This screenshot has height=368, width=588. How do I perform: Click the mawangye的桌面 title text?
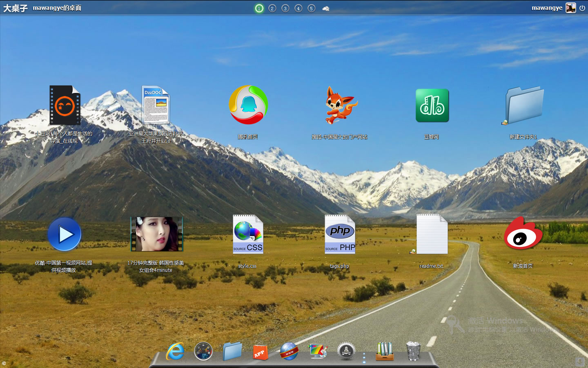tap(57, 8)
